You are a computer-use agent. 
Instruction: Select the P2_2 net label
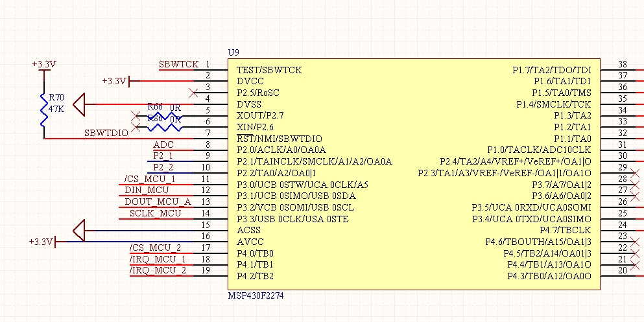tap(163, 167)
